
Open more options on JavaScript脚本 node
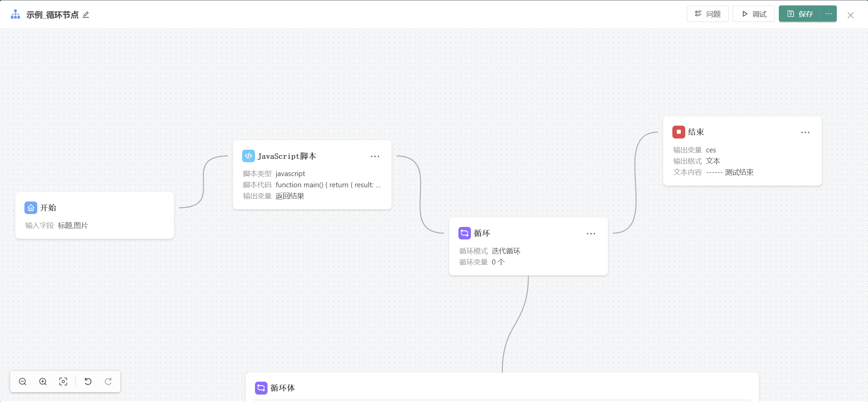pos(375,156)
